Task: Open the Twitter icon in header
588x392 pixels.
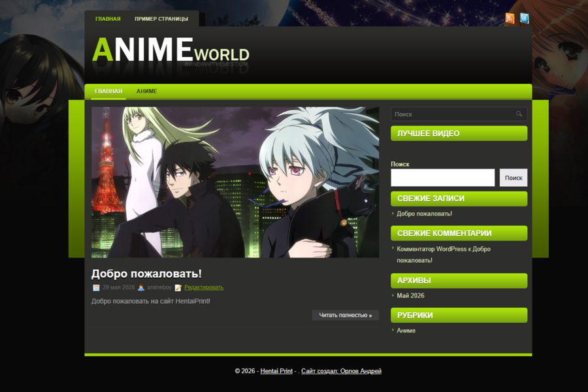Action: point(524,18)
